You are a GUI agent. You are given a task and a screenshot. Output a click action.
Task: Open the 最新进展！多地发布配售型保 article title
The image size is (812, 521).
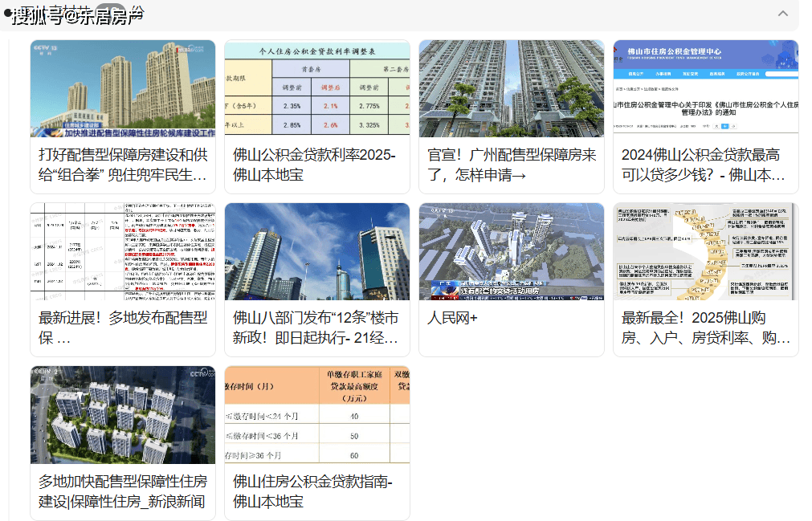(x=123, y=328)
